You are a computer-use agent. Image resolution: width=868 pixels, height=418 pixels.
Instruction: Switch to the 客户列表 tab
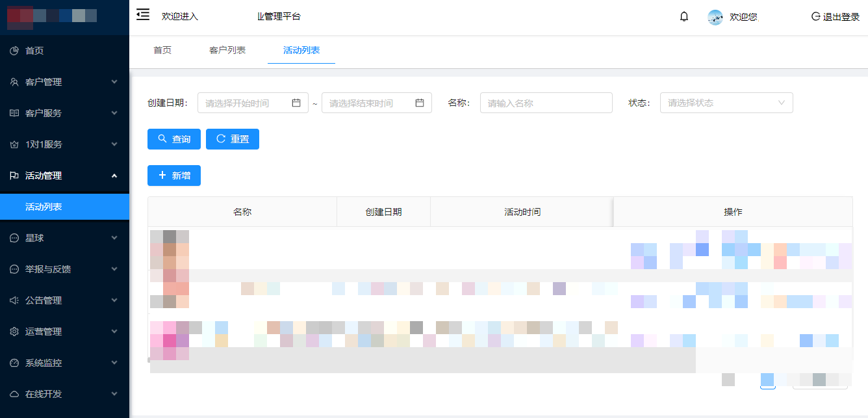(x=227, y=50)
